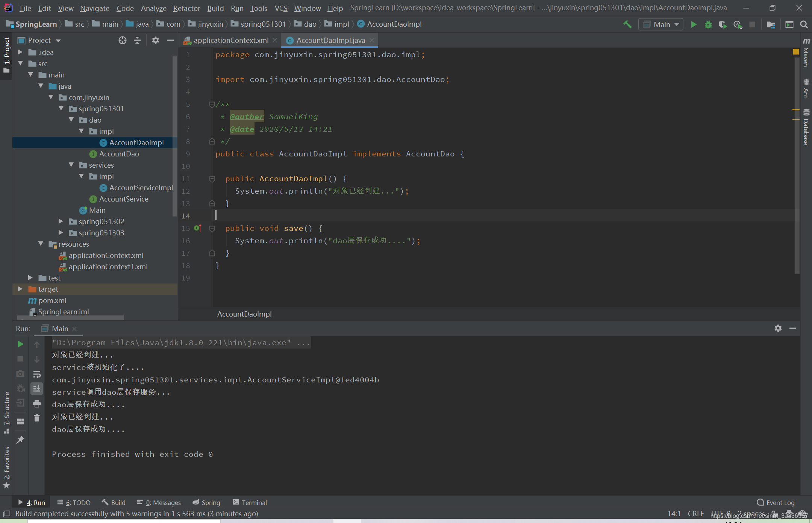
Task: Open the Spring tool tab
Action: point(206,502)
